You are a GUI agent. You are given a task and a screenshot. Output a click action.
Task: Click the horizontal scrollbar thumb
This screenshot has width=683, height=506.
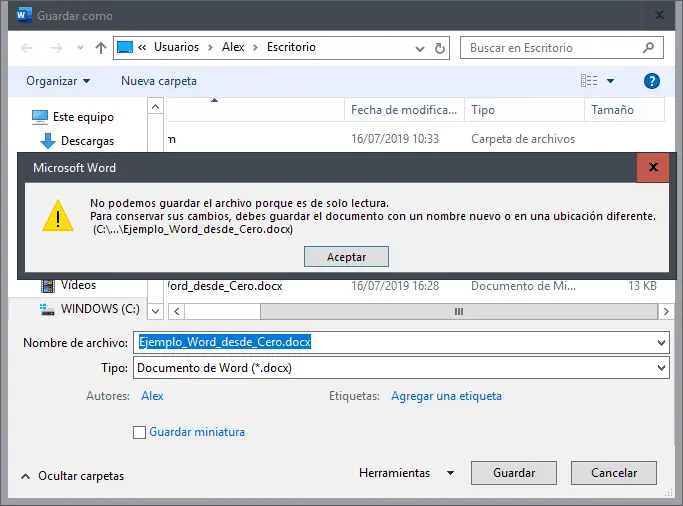(x=459, y=311)
